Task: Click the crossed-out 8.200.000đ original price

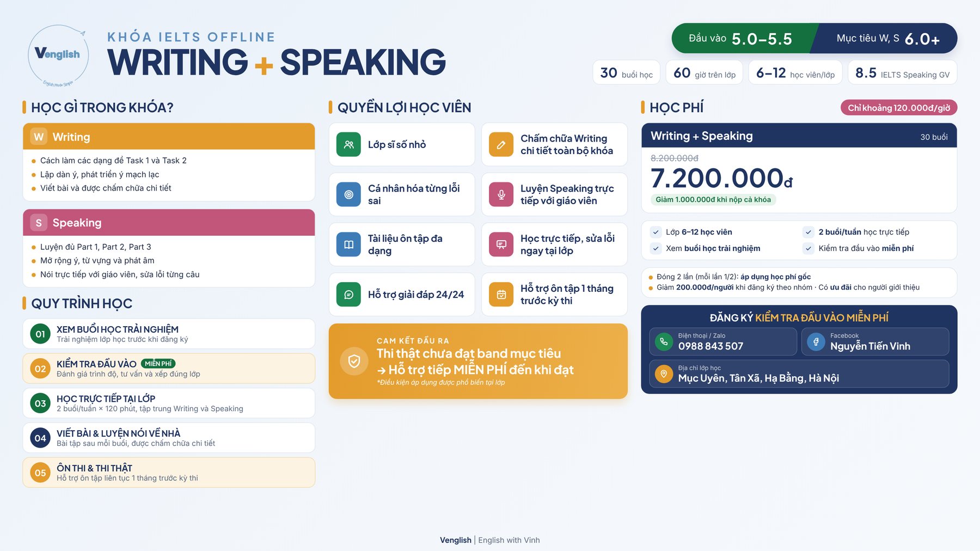Action: [x=675, y=158]
